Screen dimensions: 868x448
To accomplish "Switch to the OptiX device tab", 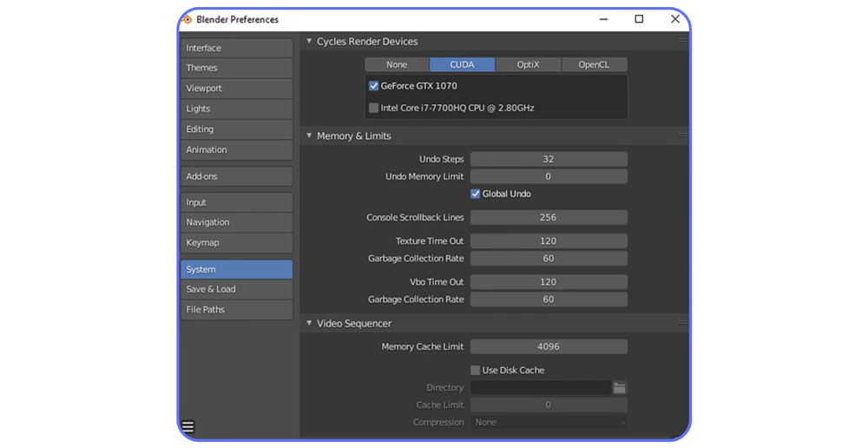I will pos(528,64).
